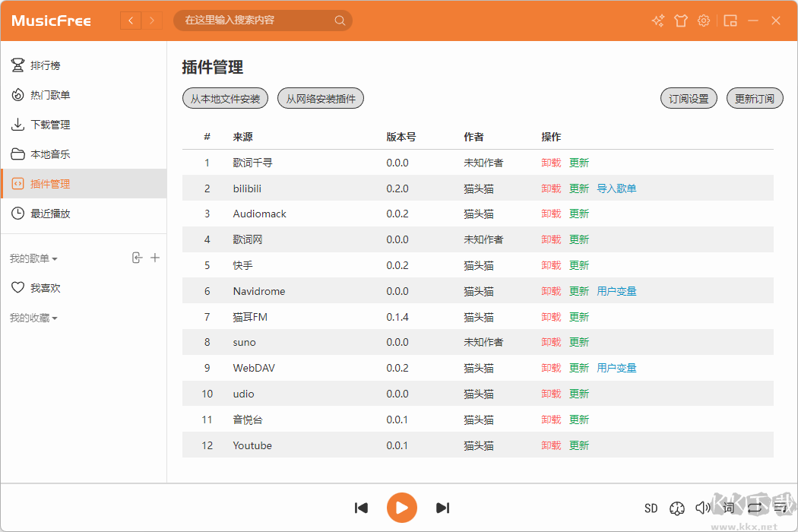The image size is (798, 532).
Task: Update the Youtube plugin
Action: pyautogui.click(x=578, y=445)
